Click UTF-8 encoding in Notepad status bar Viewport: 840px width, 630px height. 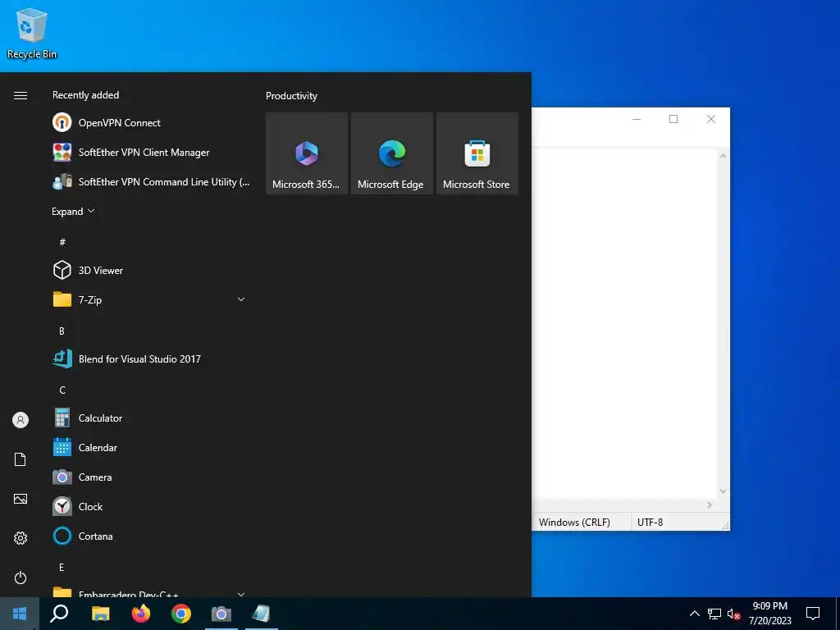pos(651,523)
